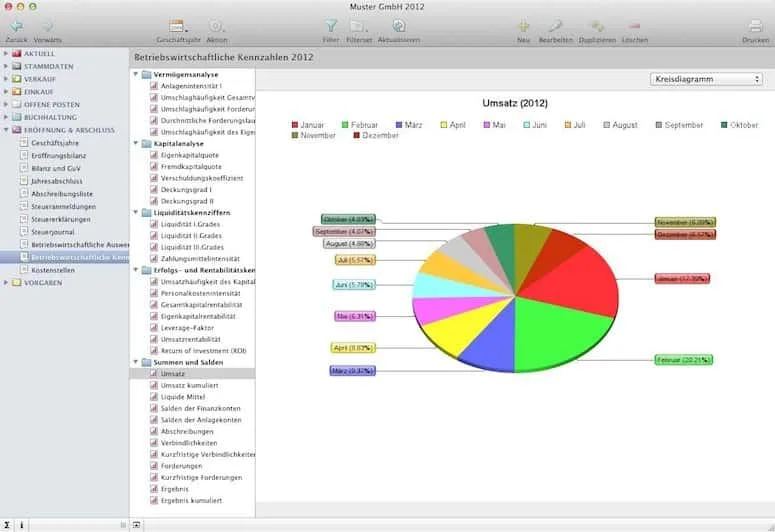The image size is (775, 532).
Task: Click the BUCHHALTUNG sidebar icon
Action: coord(17,117)
